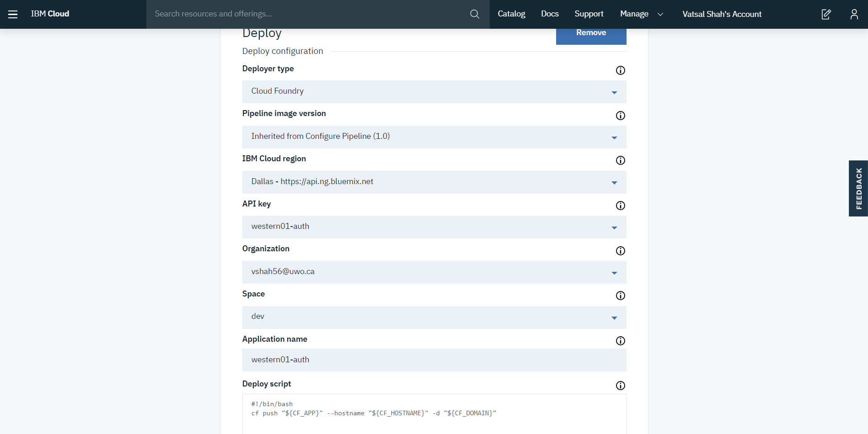Open the hamburger navigation menu
The height and width of the screenshot is (434, 868).
pyautogui.click(x=13, y=14)
